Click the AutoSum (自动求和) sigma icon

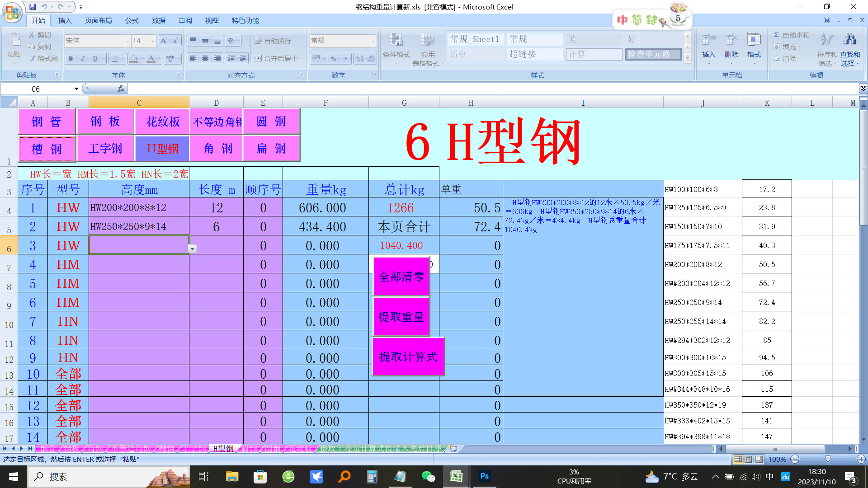click(776, 35)
